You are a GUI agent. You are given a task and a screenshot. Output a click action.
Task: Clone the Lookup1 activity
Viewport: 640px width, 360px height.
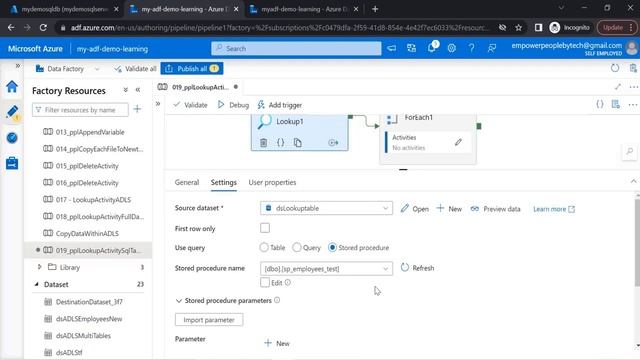point(298,142)
